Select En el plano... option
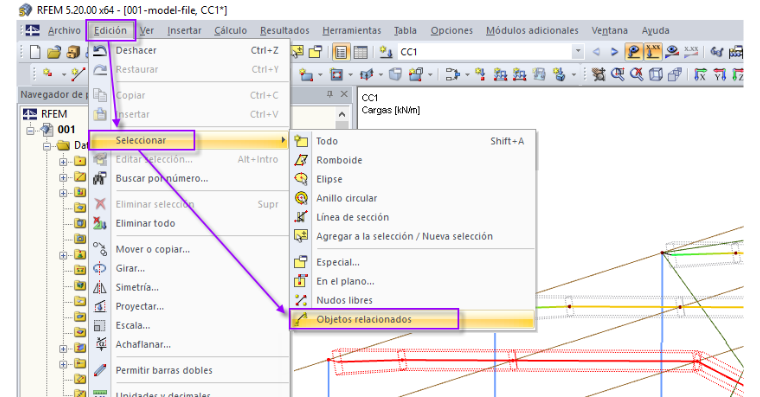This screenshot has height=397, width=760. [x=412, y=281]
